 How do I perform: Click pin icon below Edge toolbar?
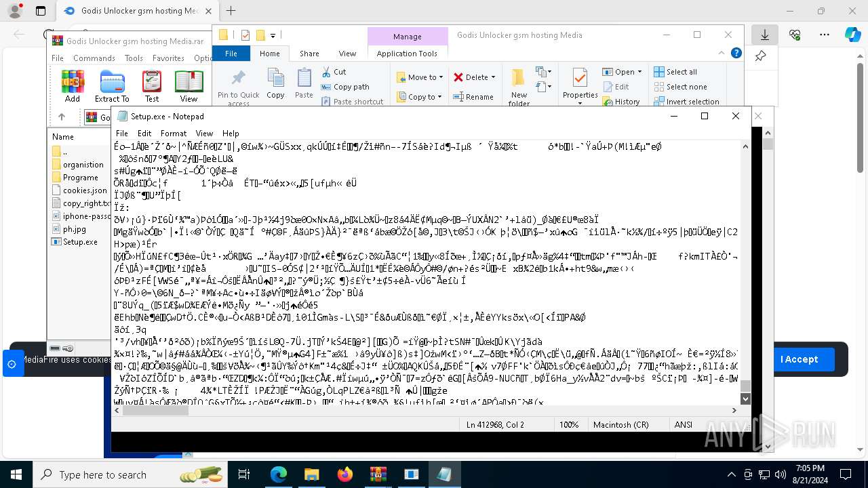pyautogui.click(x=760, y=56)
